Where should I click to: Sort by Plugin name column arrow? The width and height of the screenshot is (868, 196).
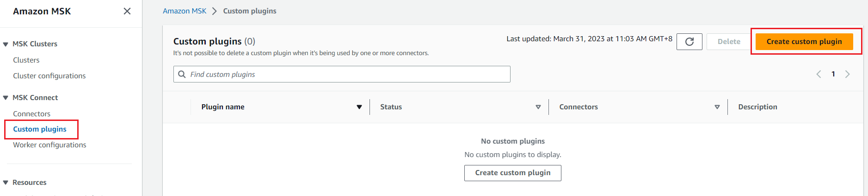[x=359, y=107]
